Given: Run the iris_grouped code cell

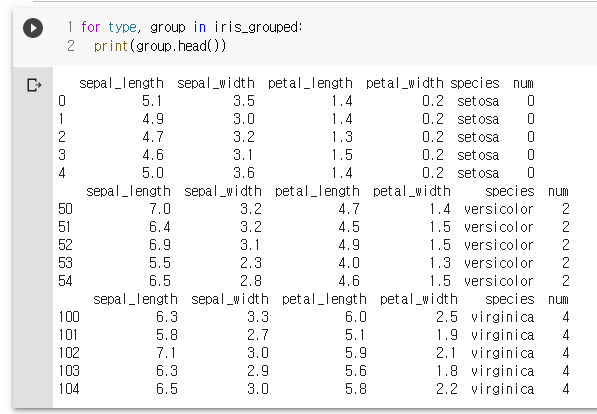Looking at the screenshot, I should coord(33,28).
